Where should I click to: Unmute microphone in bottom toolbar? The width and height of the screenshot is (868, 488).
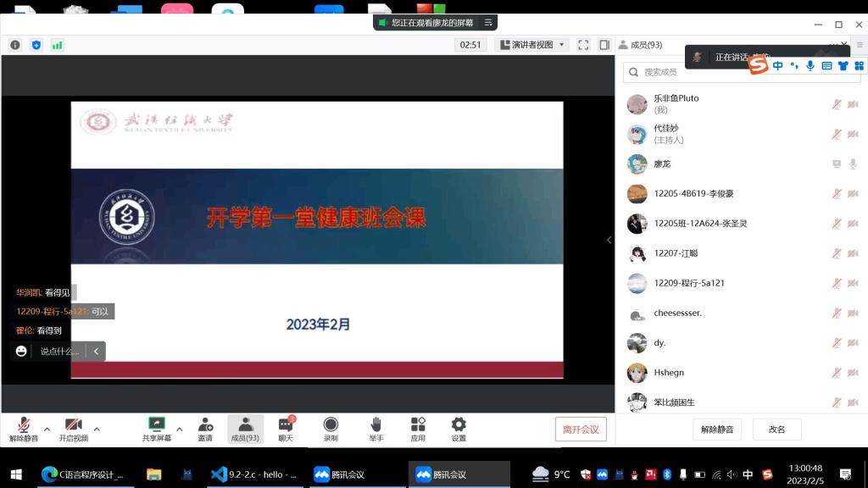(24, 429)
